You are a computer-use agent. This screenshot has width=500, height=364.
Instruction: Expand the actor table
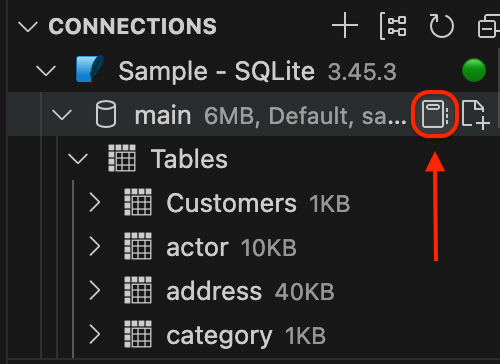tap(95, 247)
